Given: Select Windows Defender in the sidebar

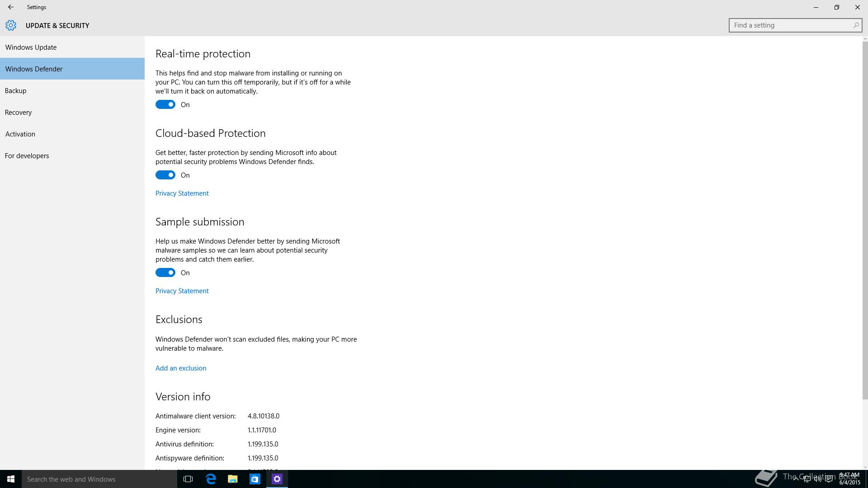Looking at the screenshot, I should coord(72,69).
